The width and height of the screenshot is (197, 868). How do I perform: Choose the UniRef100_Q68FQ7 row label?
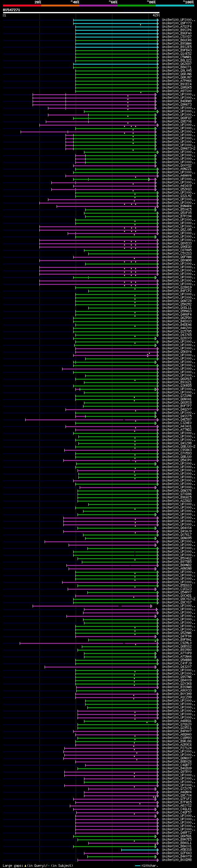click(176, 118)
